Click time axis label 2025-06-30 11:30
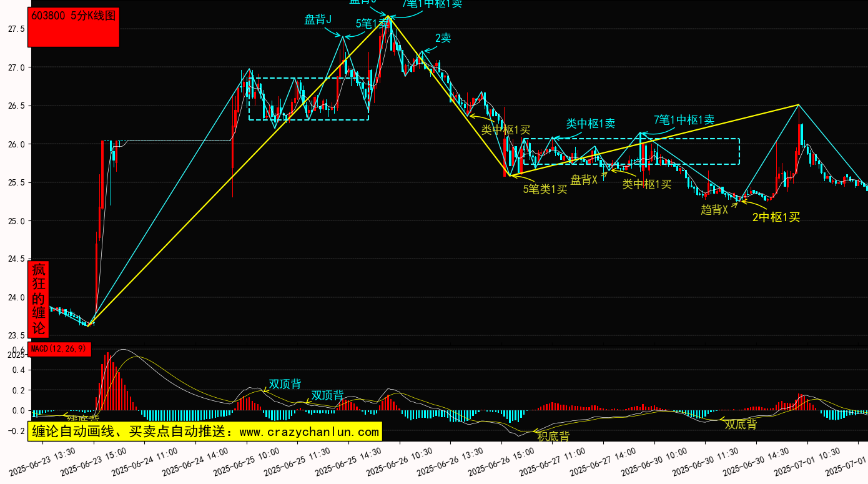The image size is (868, 484). pos(706,461)
